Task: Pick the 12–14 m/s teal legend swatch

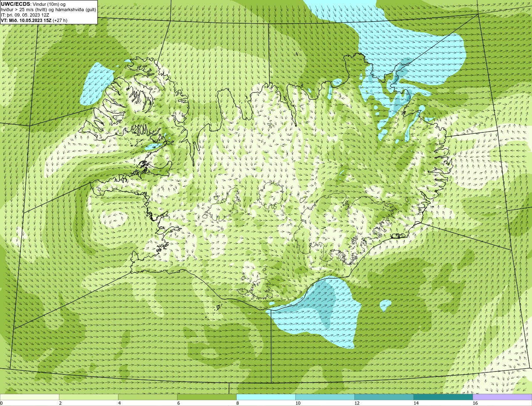Action: pyautogui.click(x=384, y=397)
